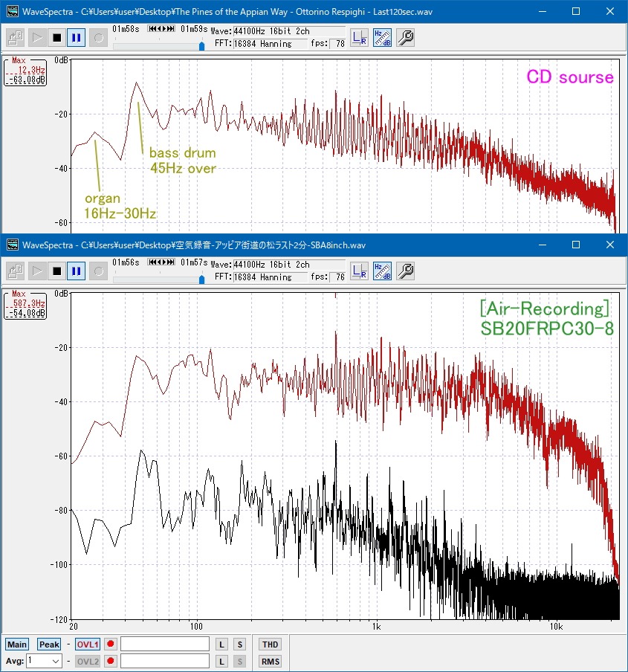
Task: LR channel icon in bottom window
Action: [359, 271]
